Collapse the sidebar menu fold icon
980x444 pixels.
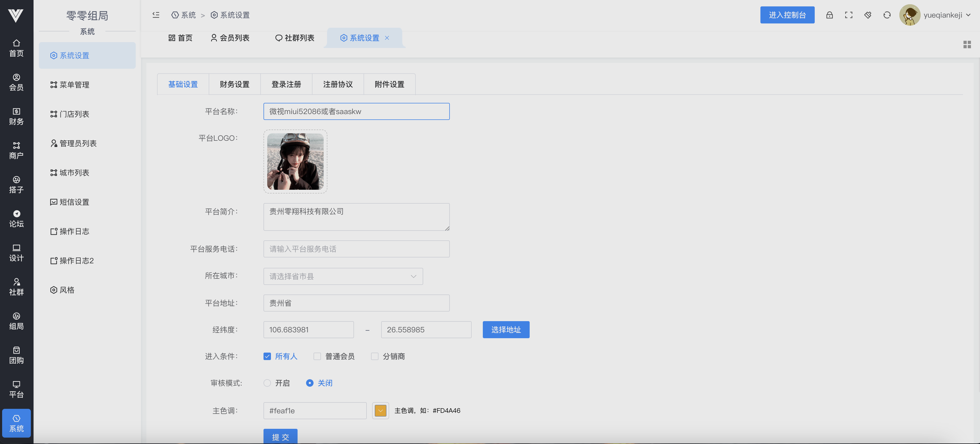tap(156, 15)
